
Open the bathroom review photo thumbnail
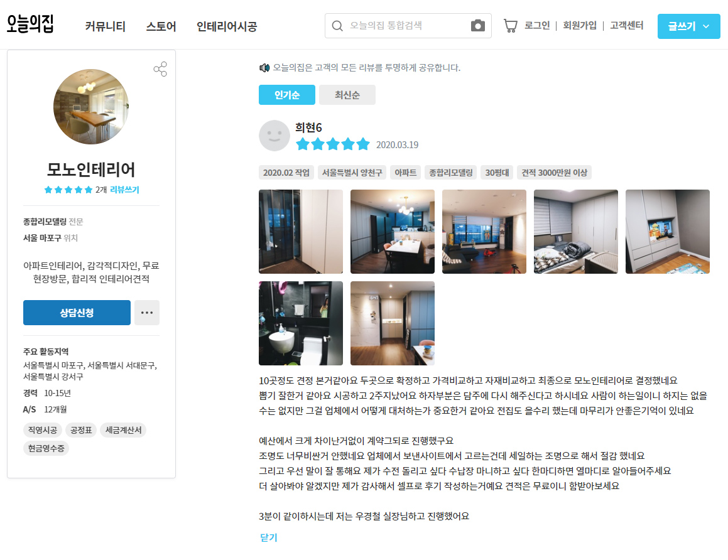301,323
